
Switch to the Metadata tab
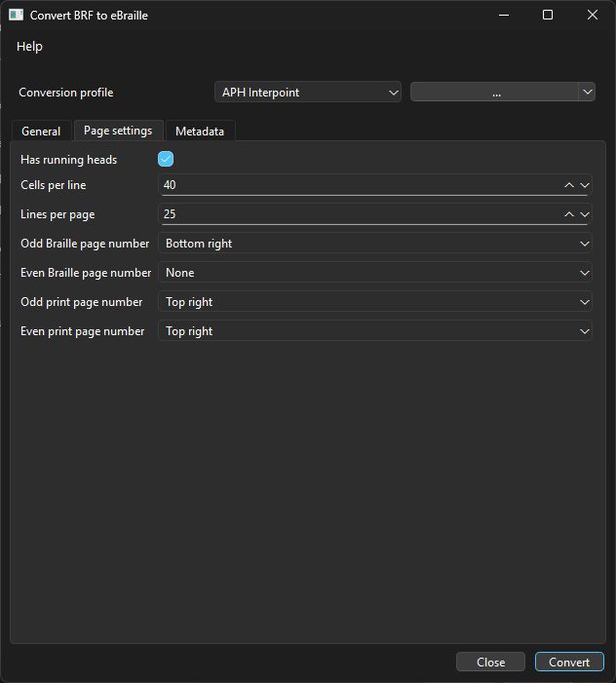pyautogui.click(x=200, y=132)
